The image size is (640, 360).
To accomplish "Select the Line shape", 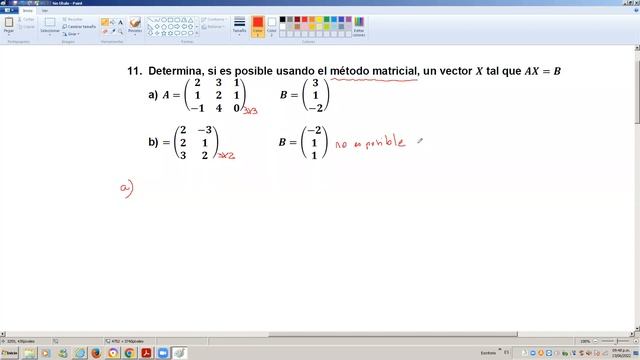I will point(150,20).
